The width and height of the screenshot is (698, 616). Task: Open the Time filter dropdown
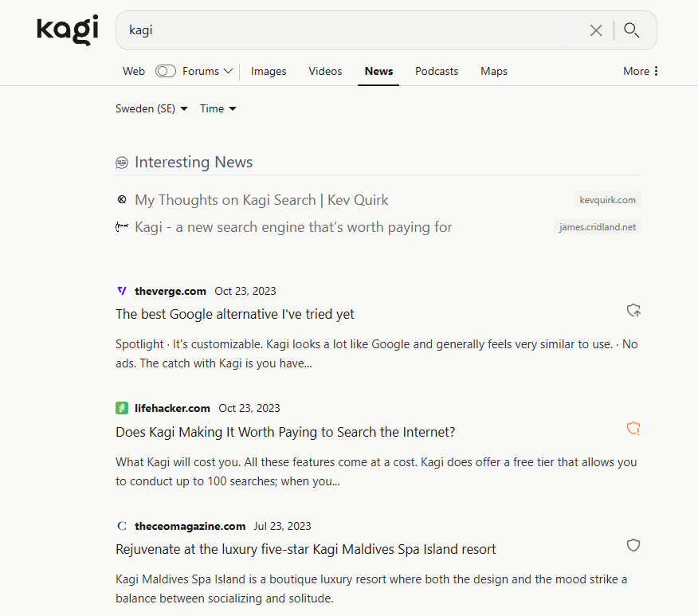click(218, 108)
